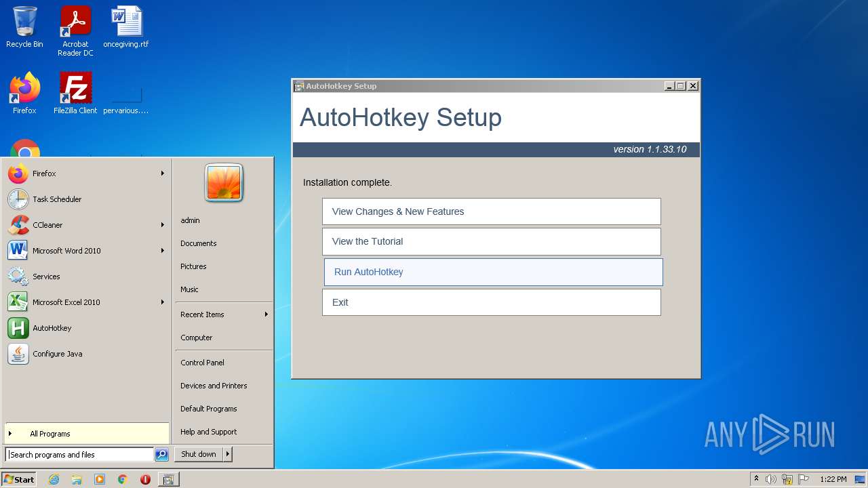
Task: Open admin user folder
Action: pyautogui.click(x=190, y=220)
